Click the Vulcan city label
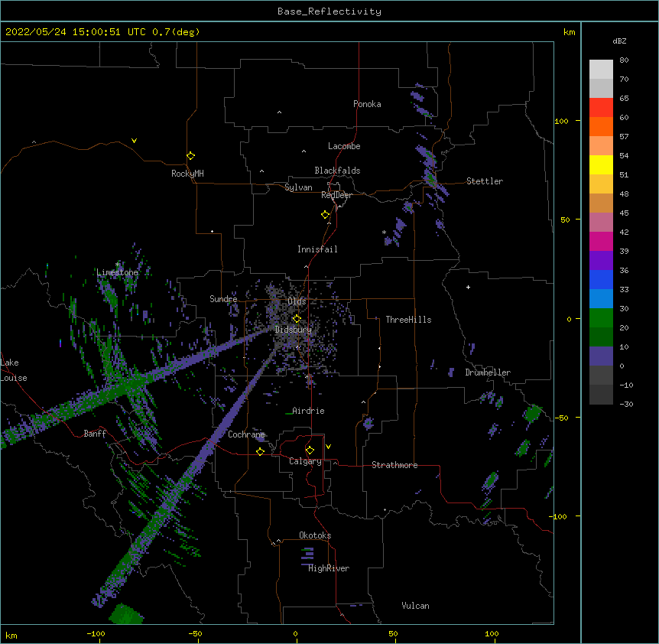 (415, 606)
